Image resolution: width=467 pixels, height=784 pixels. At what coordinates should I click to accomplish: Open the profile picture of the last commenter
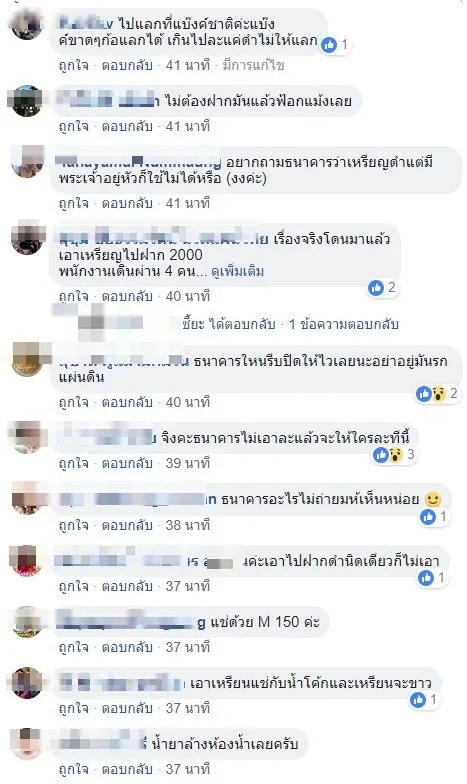click(27, 744)
